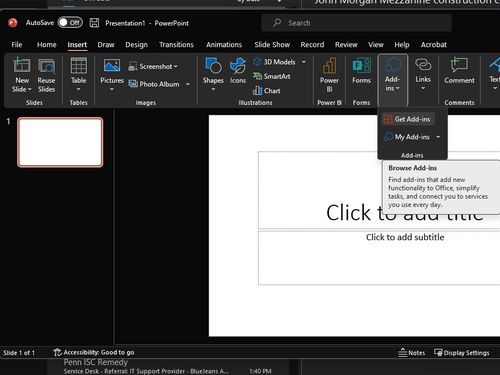The width and height of the screenshot is (500, 375).
Task: Click the Icons button
Action: pos(238,71)
